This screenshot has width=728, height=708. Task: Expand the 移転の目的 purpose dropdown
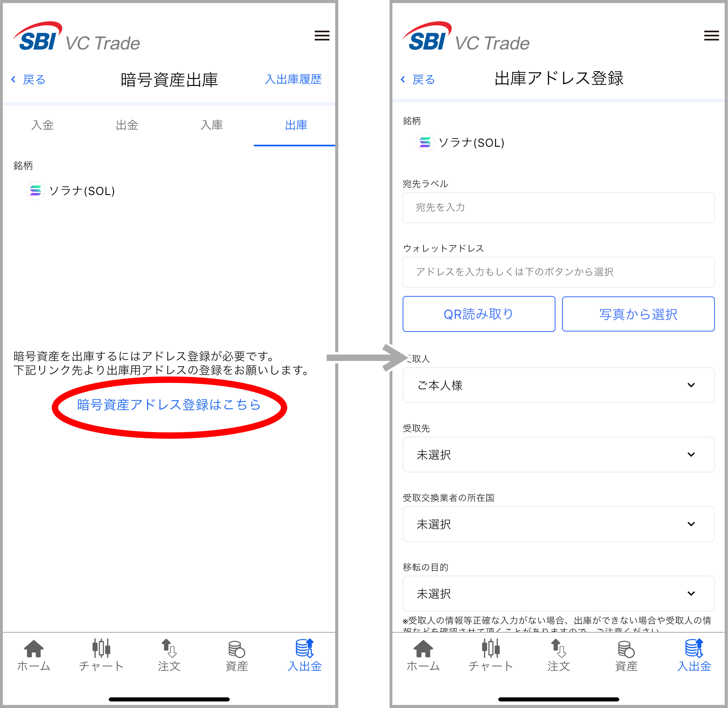coord(558,594)
